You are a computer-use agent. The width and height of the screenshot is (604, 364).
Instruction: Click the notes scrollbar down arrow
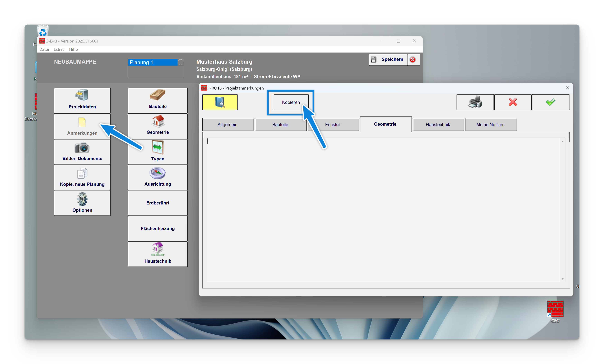[563, 279]
